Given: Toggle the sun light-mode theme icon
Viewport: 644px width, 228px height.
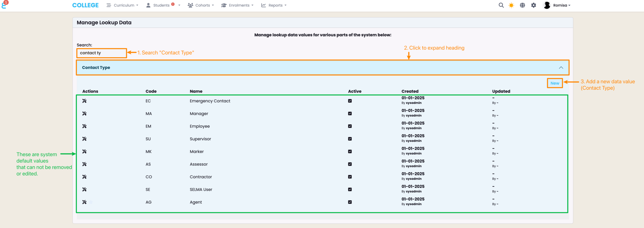Looking at the screenshot, I should click(511, 5).
